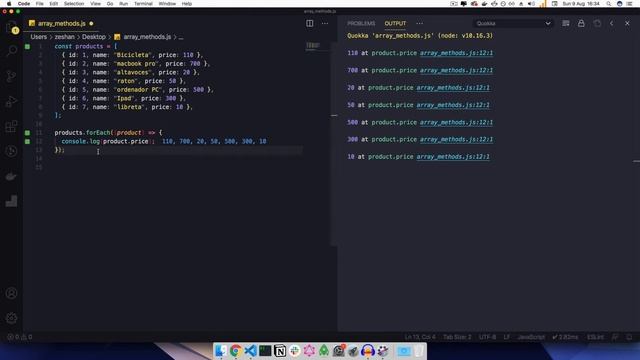Open link for the 10 output line
The height and width of the screenshot is (360, 640).
click(x=453, y=156)
